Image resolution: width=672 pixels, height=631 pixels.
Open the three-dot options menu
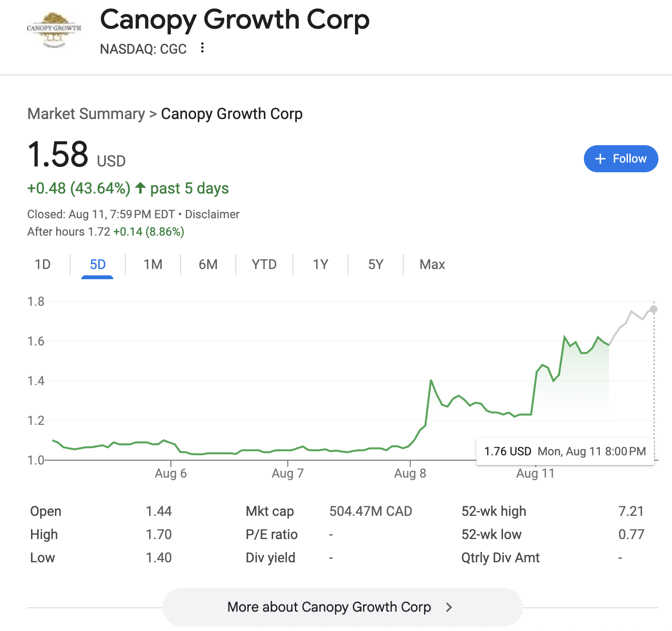point(202,48)
